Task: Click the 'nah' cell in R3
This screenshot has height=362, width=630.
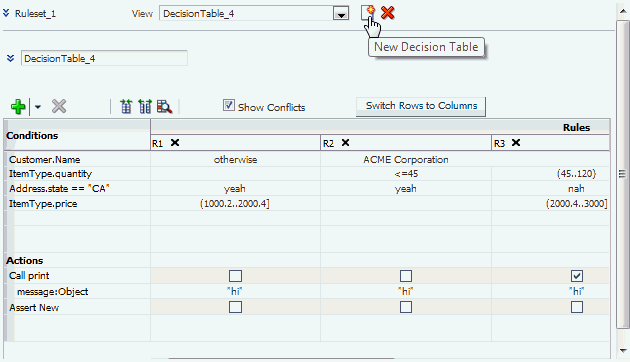Action: (576, 188)
